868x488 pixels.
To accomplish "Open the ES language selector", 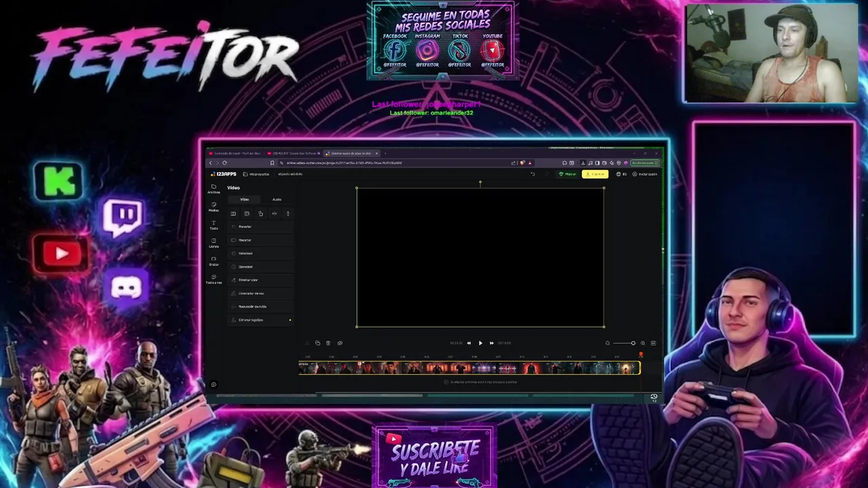I will [621, 174].
